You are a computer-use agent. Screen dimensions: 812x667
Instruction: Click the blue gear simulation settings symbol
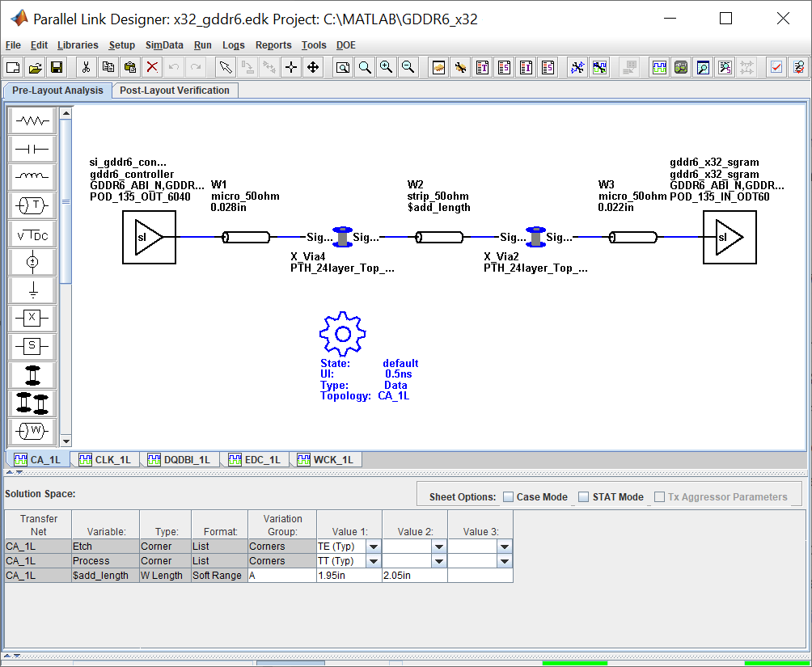tap(342, 333)
